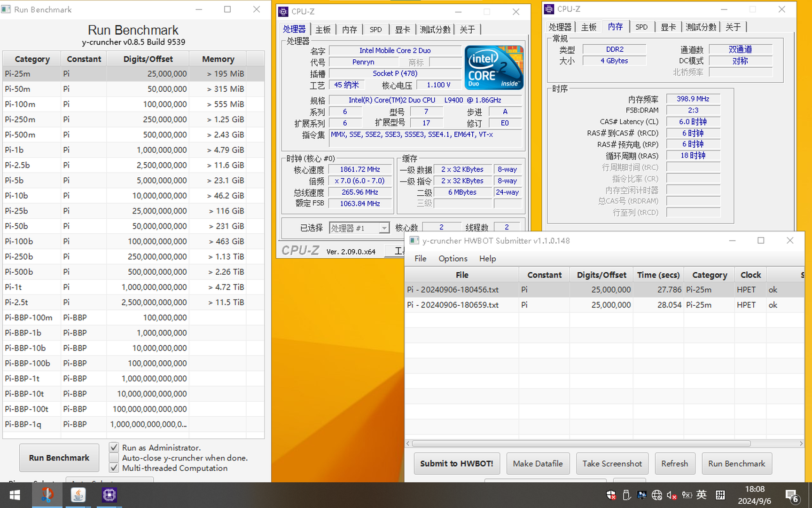Viewport: 812px width, 508px height.
Task: Open 测試分數 tab in left CPU-Z window
Action: point(435,29)
